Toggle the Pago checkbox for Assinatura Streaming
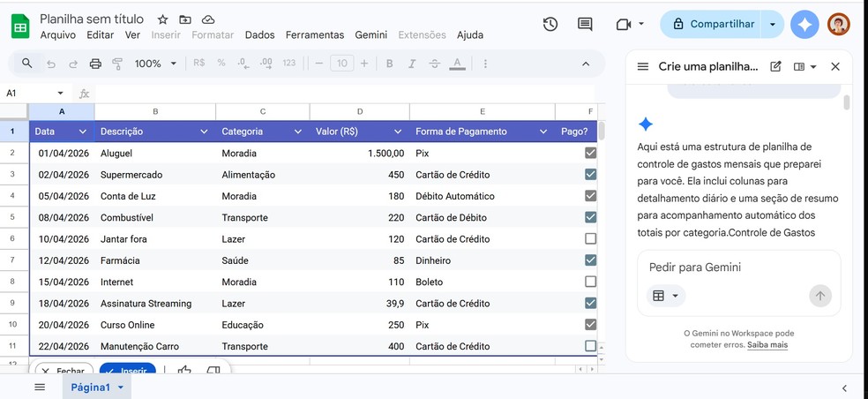 (x=591, y=303)
